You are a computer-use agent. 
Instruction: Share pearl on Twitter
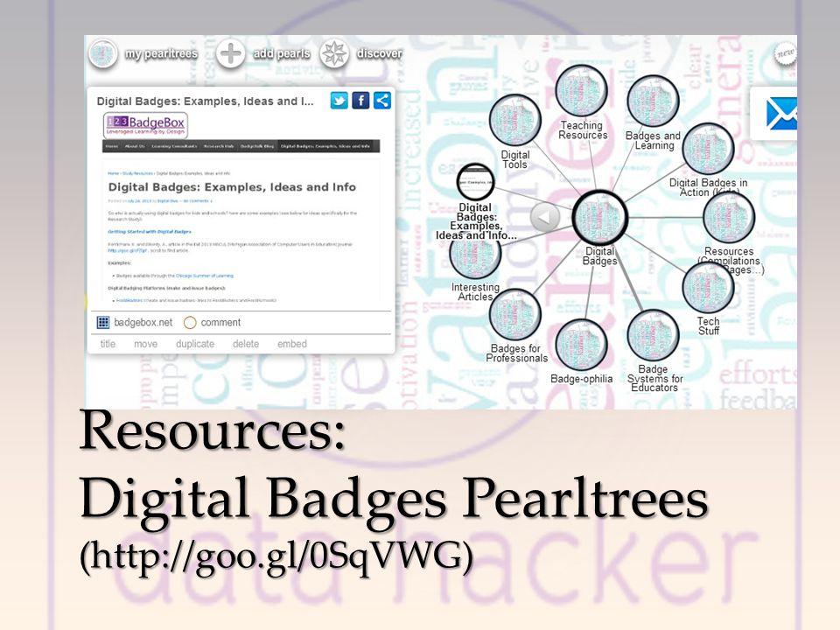(x=339, y=100)
